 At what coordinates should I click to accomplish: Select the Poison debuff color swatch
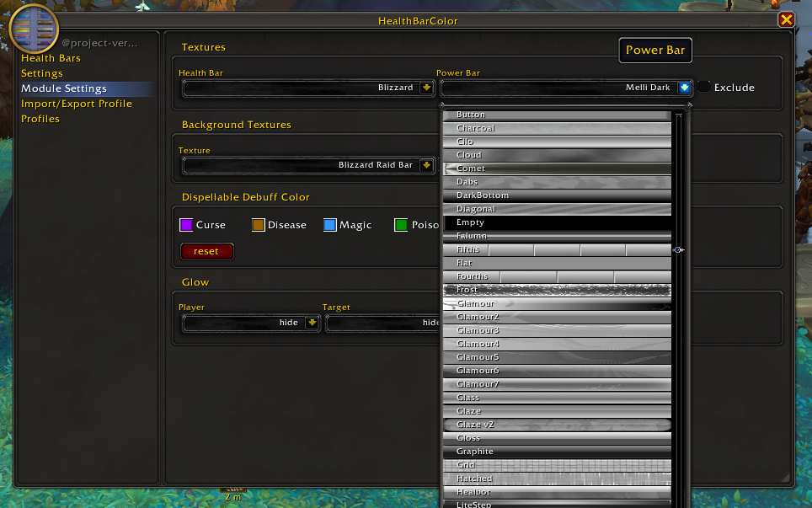(x=402, y=225)
